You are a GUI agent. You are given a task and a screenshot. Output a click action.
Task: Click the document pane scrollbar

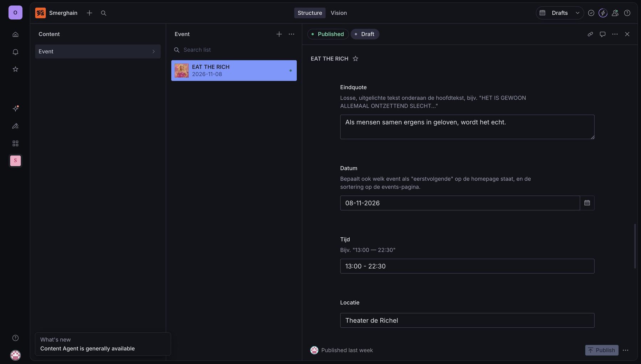(x=635, y=246)
